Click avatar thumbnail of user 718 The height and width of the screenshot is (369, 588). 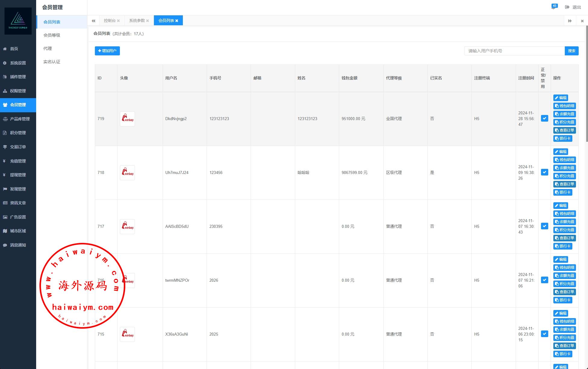click(127, 173)
